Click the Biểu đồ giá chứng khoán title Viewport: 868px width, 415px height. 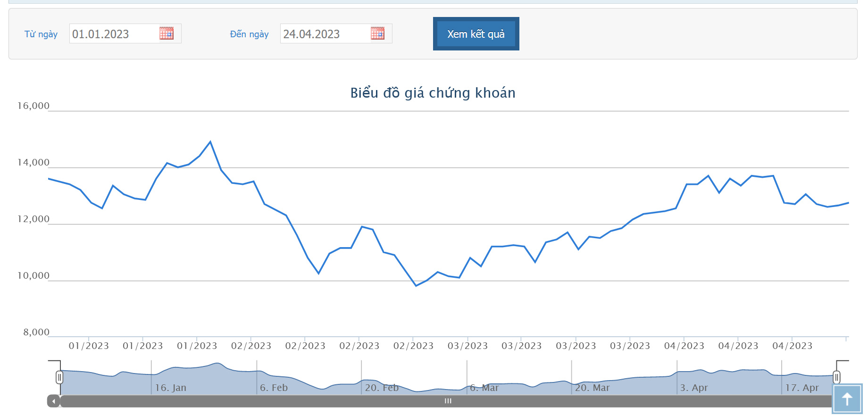click(x=433, y=93)
